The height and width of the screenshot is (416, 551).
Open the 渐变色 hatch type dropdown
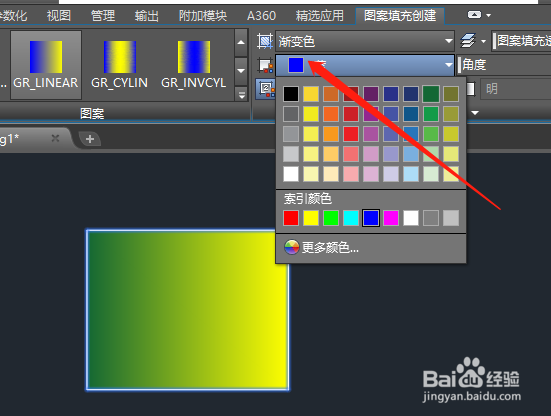[365, 41]
